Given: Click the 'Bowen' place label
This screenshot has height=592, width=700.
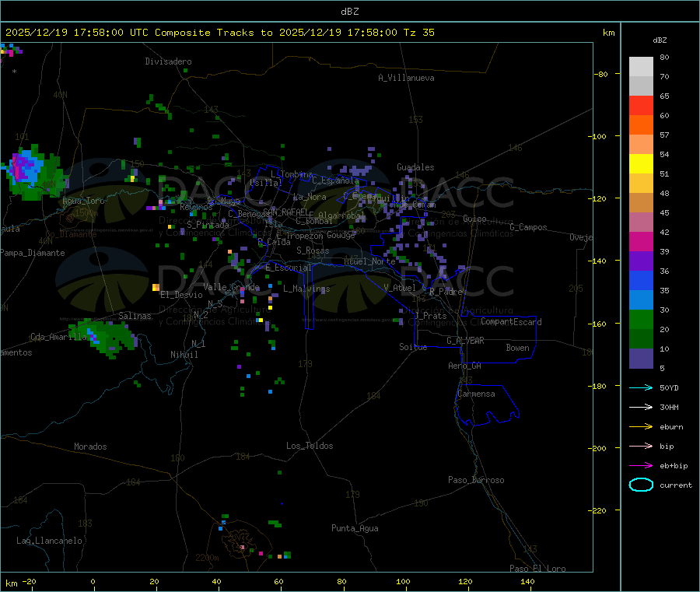Looking at the screenshot, I should tap(517, 348).
